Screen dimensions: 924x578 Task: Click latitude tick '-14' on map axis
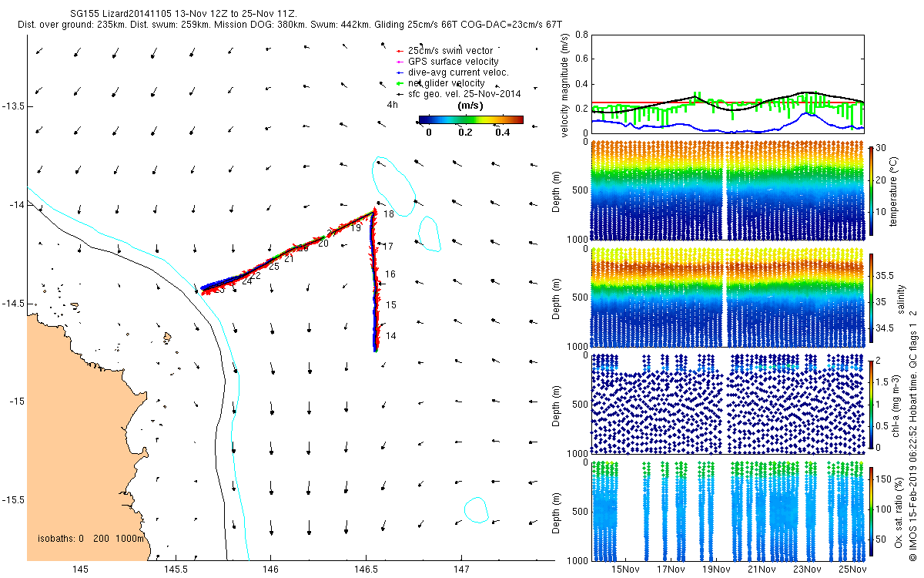coord(15,204)
